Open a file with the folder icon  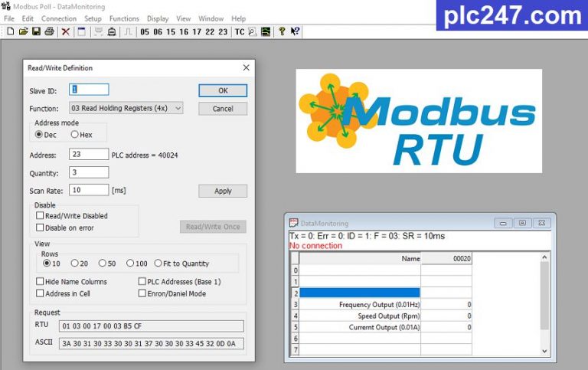pyautogui.click(x=23, y=31)
